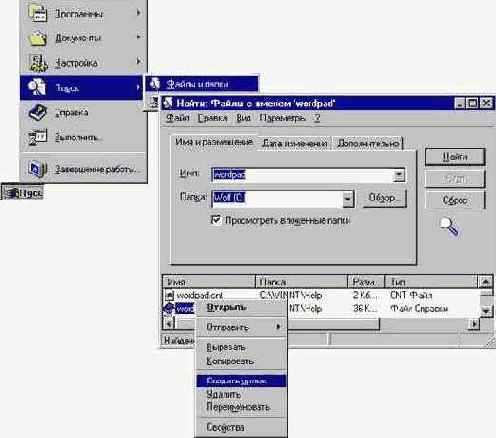
Task: Select the Find icon in Start menu
Action: (x=37, y=87)
